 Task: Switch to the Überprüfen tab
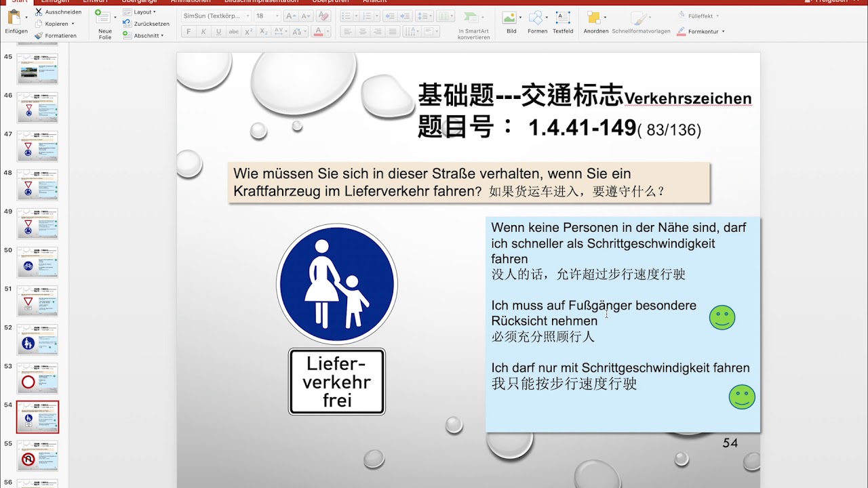point(331,2)
